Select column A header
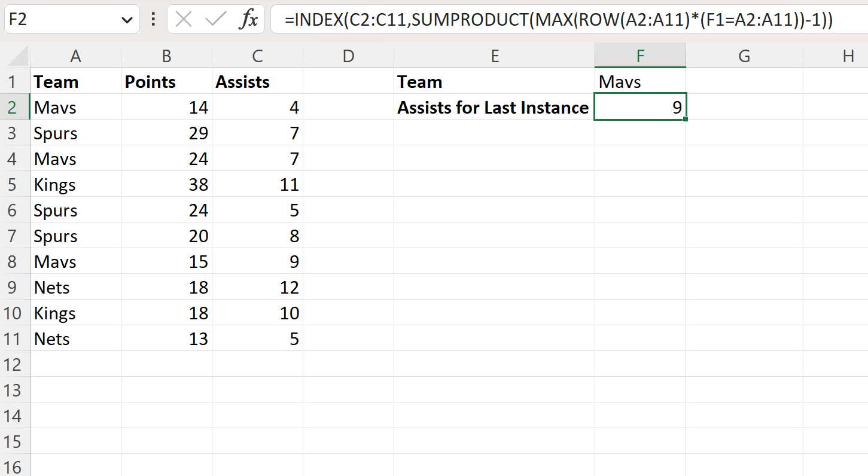Screen dimensions: 868x476 coord(76,55)
